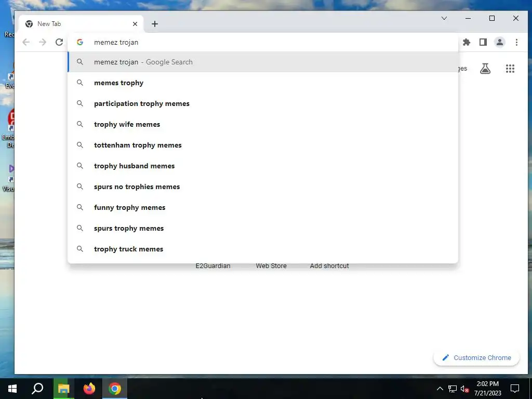
Task: Choose 'participation trophy memes' suggestion
Action: pyautogui.click(x=263, y=103)
